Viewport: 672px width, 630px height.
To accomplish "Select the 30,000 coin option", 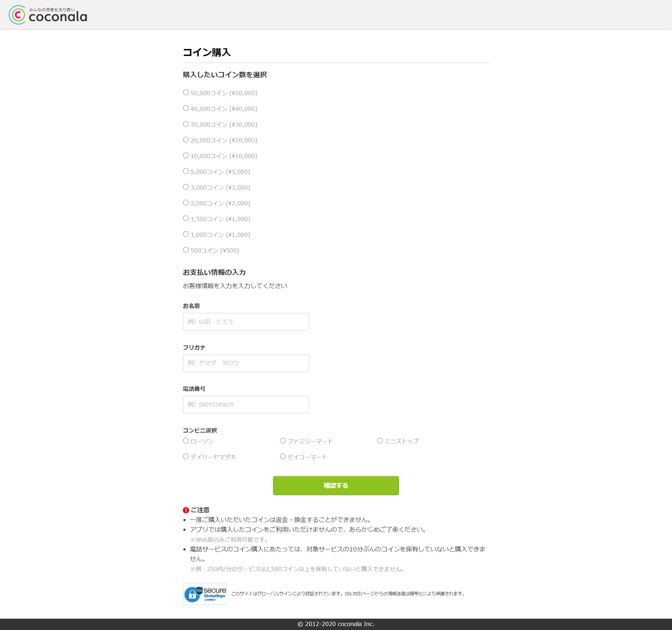I will tap(186, 124).
